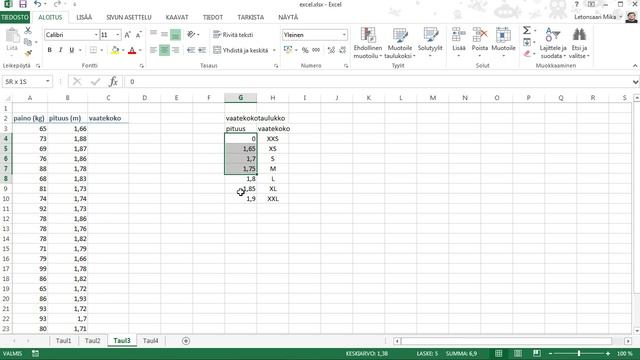Open Muotoile taulukoksi format as table
The height and width of the screenshot is (360, 640).
pos(400,43)
